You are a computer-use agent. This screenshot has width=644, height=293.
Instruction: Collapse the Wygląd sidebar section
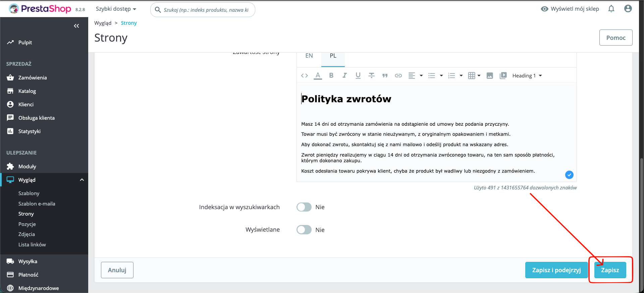coord(82,180)
